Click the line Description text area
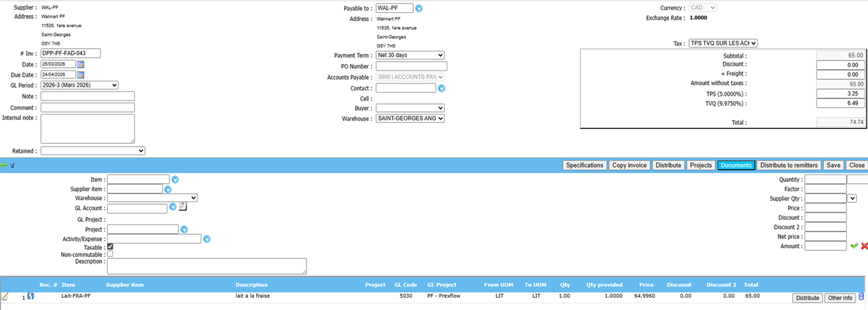The height and width of the screenshot is (310, 868). [x=207, y=266]
